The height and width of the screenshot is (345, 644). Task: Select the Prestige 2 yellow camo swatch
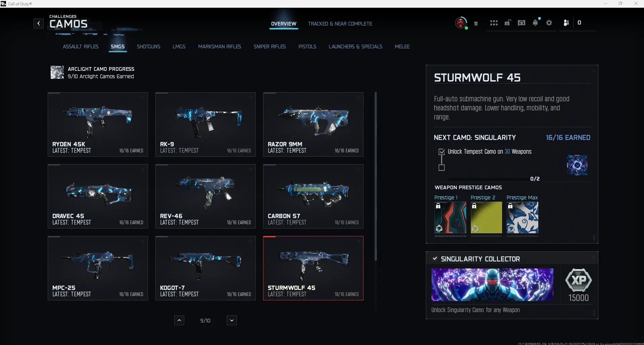pos(486,217)
